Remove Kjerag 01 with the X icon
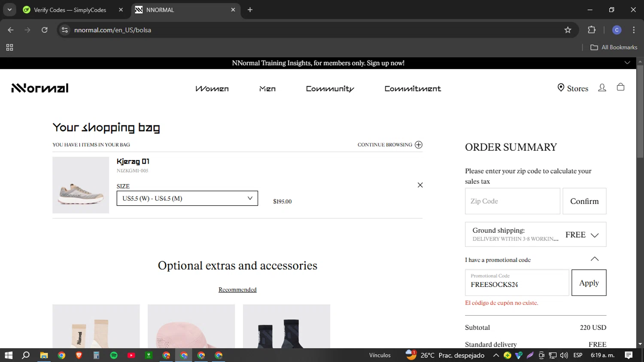This screenshot has width=644, height=362. point(420,185)
